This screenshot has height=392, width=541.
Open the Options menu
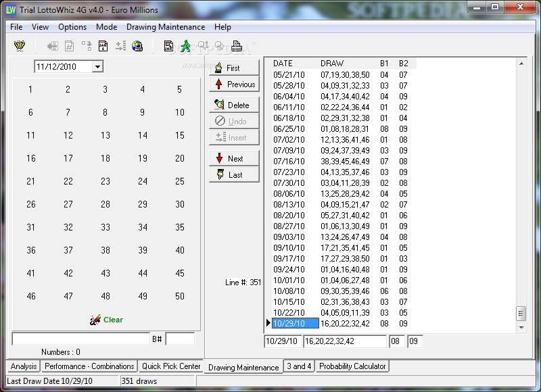coord(72,27)
